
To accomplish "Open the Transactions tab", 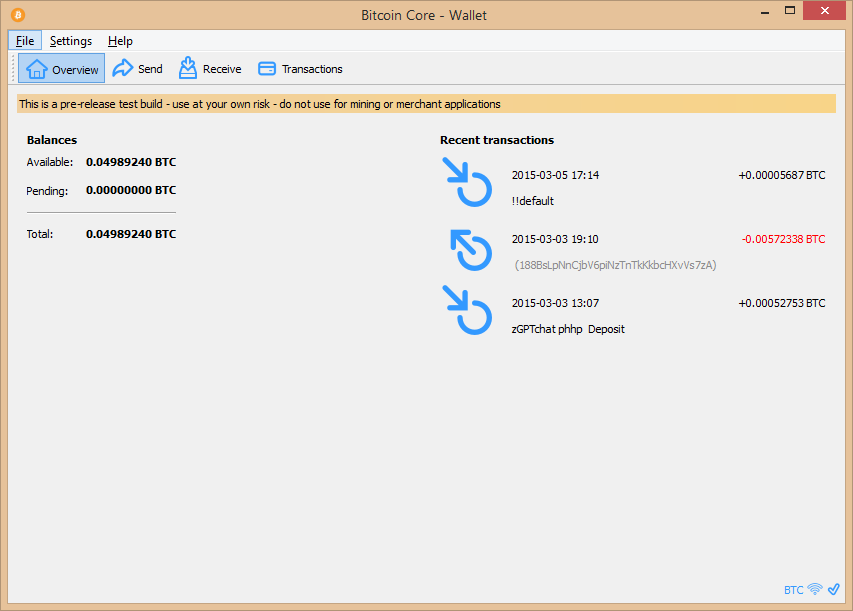I will tap(300, 69).
